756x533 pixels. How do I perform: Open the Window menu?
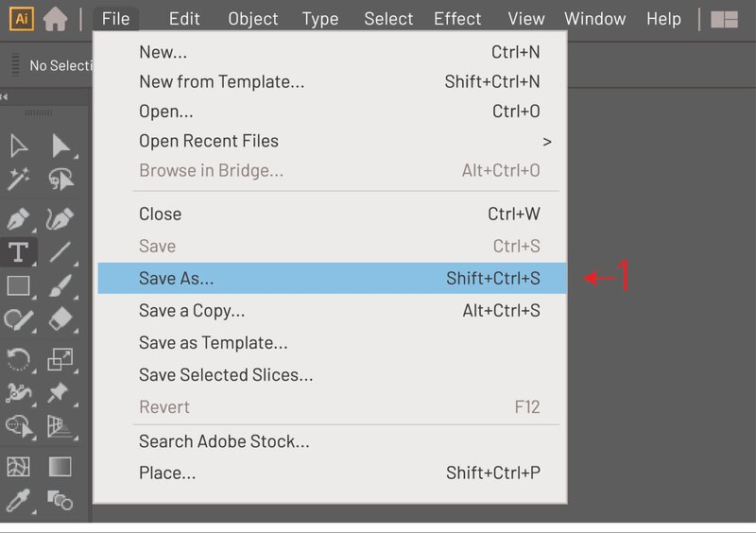click(594, 19)
